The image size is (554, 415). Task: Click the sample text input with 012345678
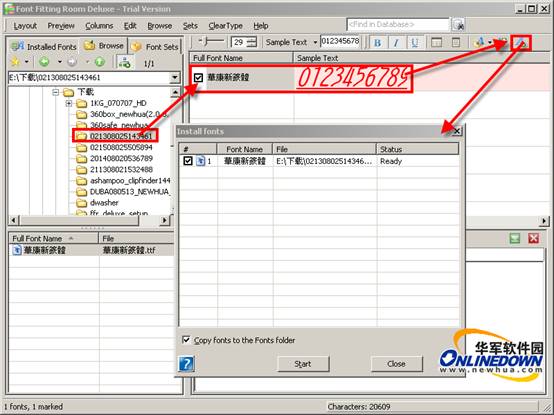point(340,41)
